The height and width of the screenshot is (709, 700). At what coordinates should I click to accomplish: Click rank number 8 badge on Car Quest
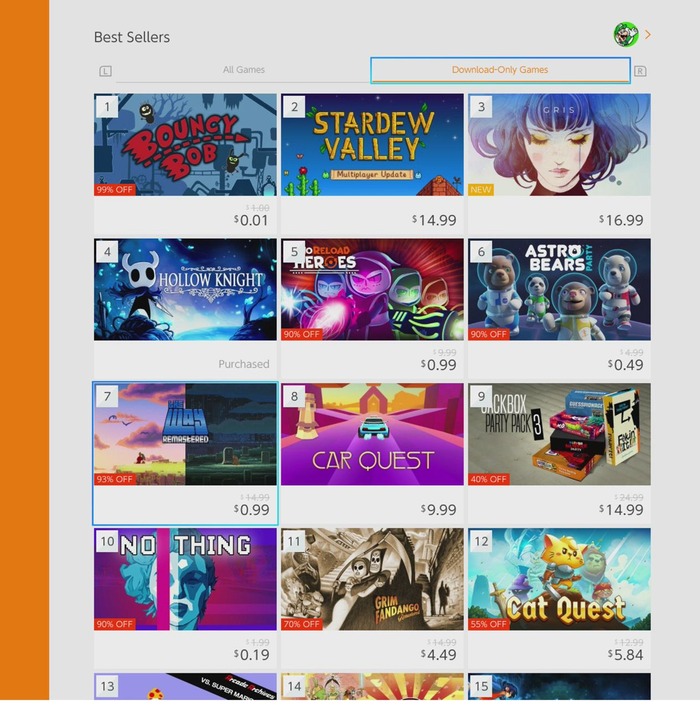click(x=294, y=397)
